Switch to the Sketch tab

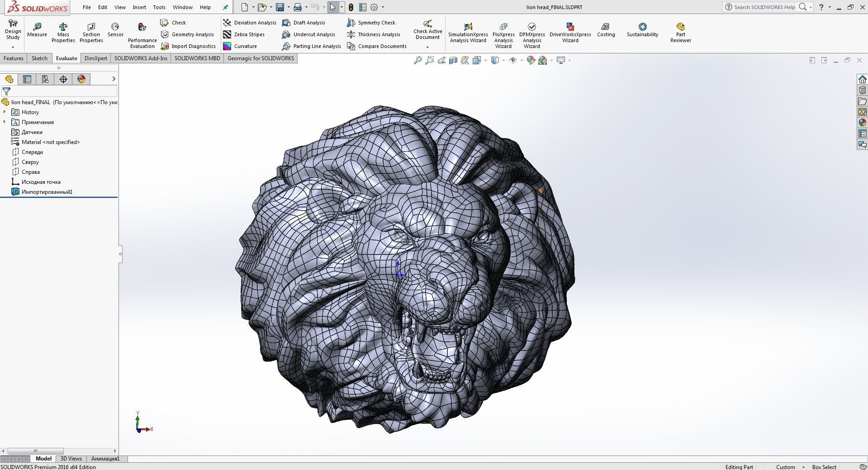point(39,58)
